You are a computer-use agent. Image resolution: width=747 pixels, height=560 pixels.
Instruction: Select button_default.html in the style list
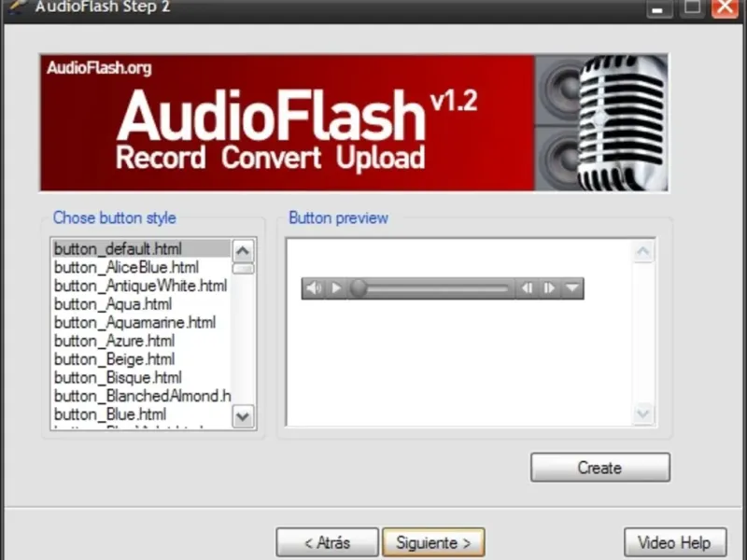[141, 249]
